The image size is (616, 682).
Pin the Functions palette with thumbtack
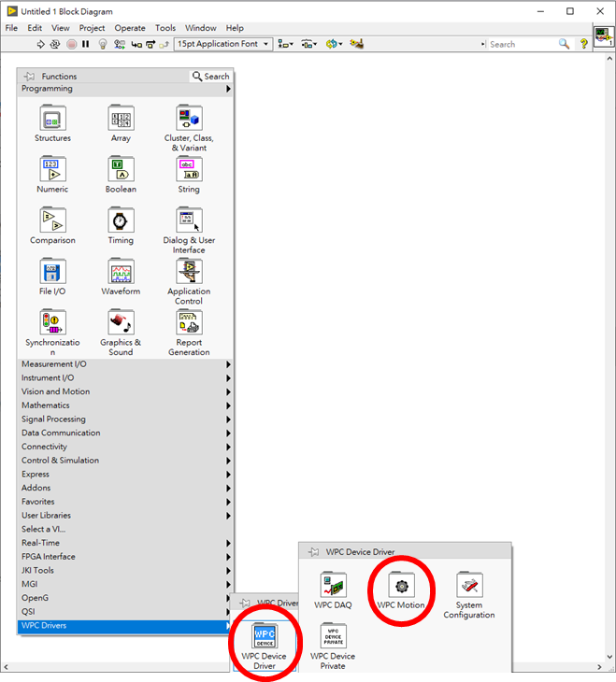click(30, 77)
